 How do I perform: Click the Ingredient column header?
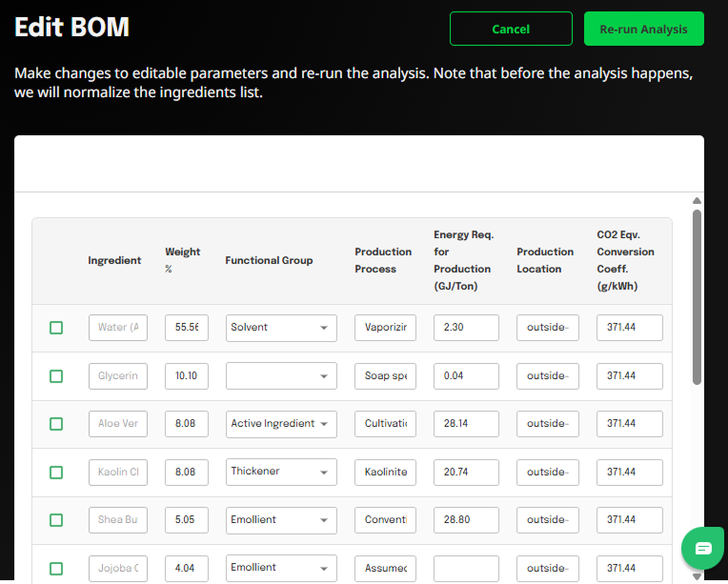tap(114, 260)
